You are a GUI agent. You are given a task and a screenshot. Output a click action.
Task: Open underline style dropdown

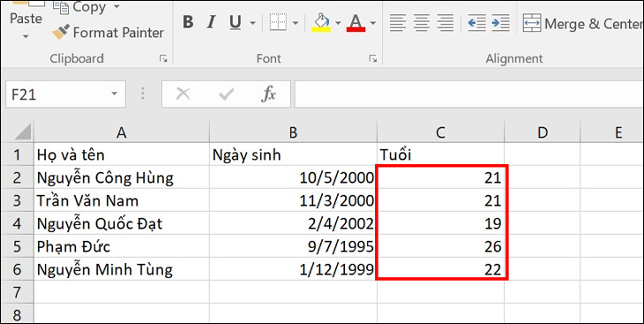(x=252, y=23)
